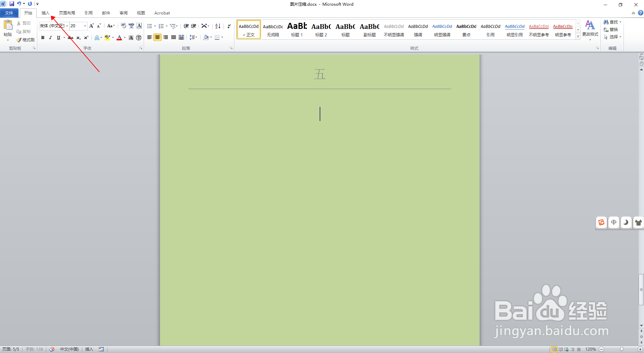
Task: Open the Change Case (Aa) dropdown
Action: [x=111, y=26]
